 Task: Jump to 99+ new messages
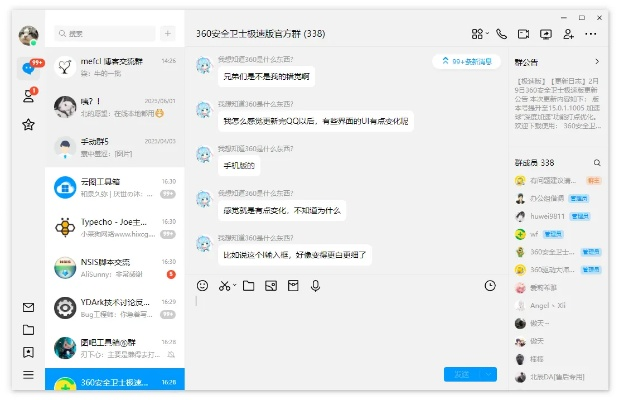[x=467, y=61]
